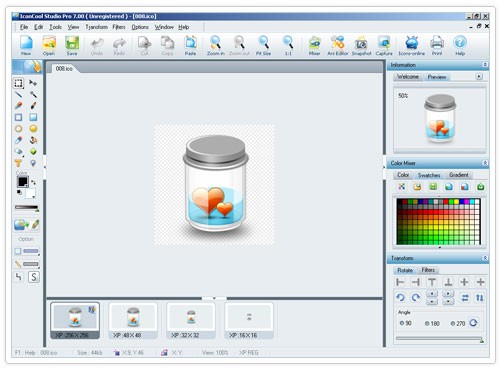Click the green save icon in Swatches
The width and height of the screenshot is (500, 370).
(x=433, y=187)
